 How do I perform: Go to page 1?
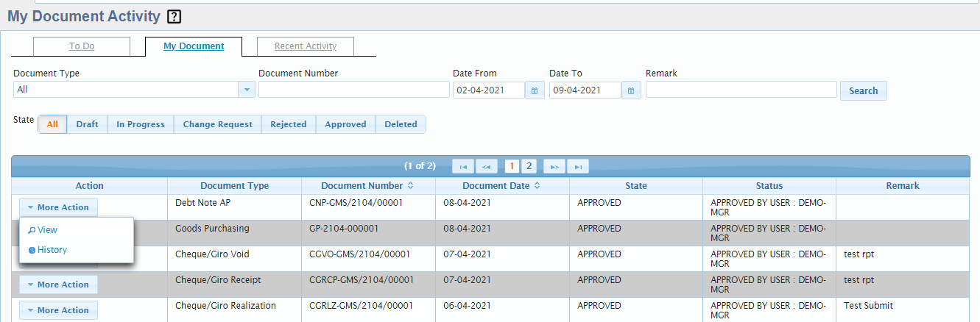coord(512,167)
